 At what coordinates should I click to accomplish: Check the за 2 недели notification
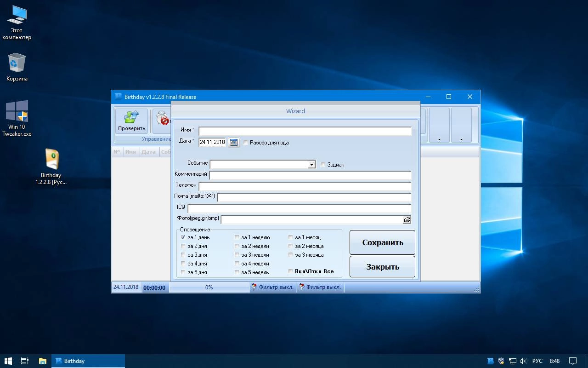click(x=237, y=246)
